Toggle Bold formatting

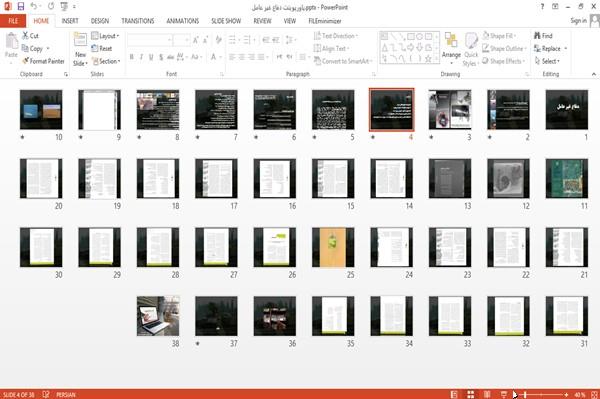click(132, 57)
